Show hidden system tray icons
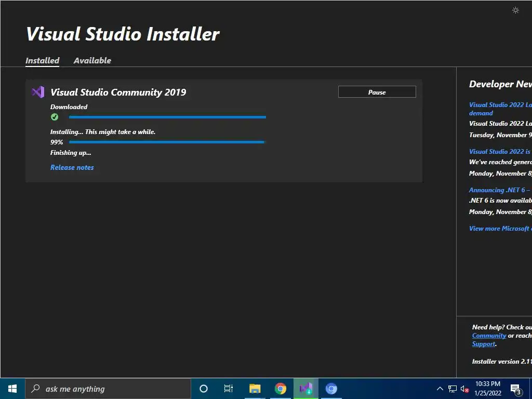 (x=440, y=389)
